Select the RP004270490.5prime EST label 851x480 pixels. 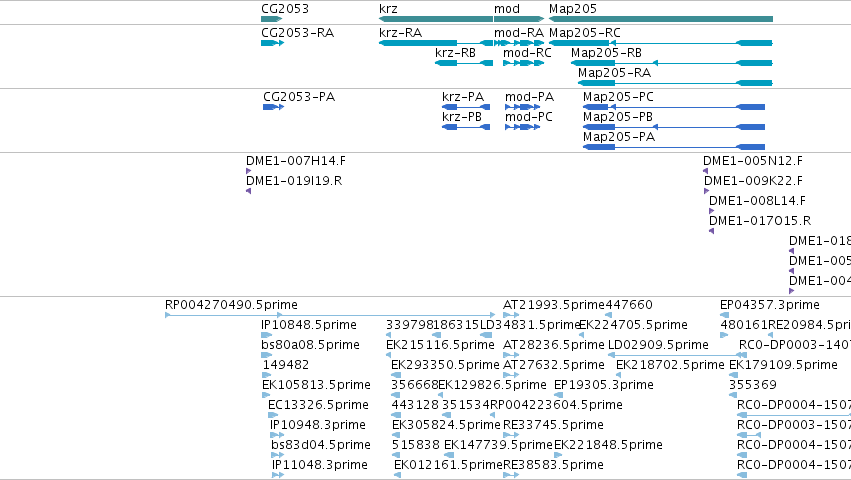point(231,305)
